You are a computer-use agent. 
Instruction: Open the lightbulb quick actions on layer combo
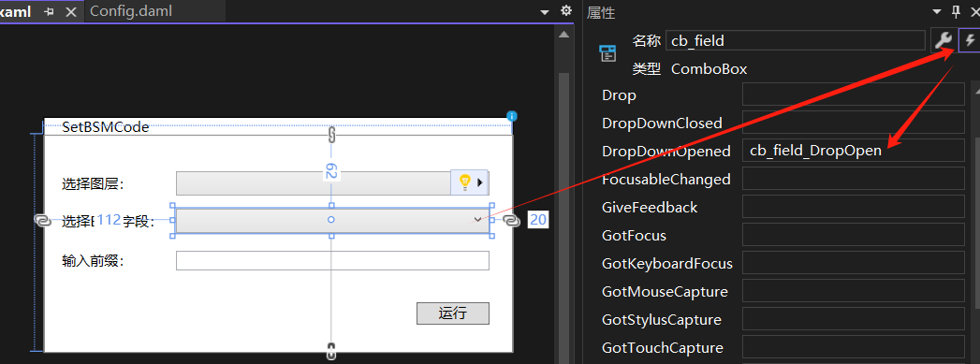pos(464,182)
